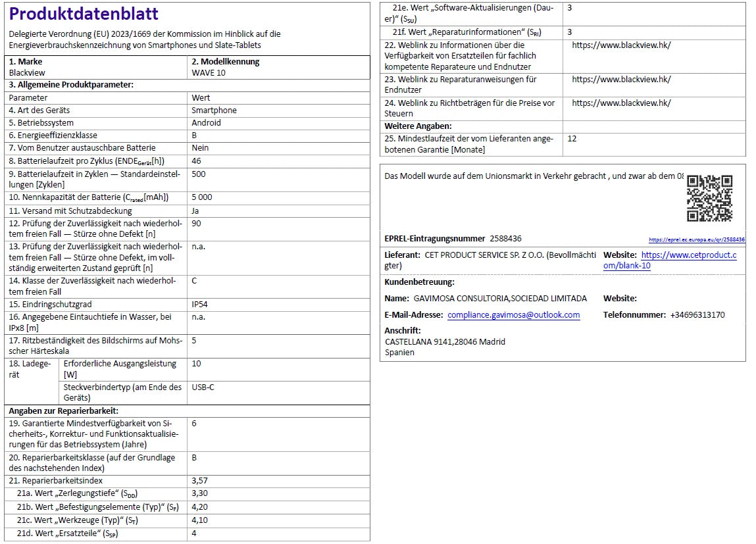Select the Befestigungselemente value 4,20
756x544 pixels.
(x=199, y=507)
